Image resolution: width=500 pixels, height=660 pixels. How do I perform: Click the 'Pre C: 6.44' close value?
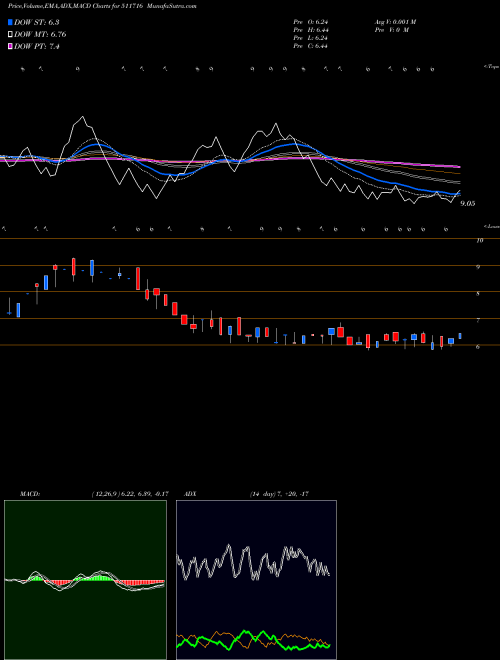tap(311, 46)
